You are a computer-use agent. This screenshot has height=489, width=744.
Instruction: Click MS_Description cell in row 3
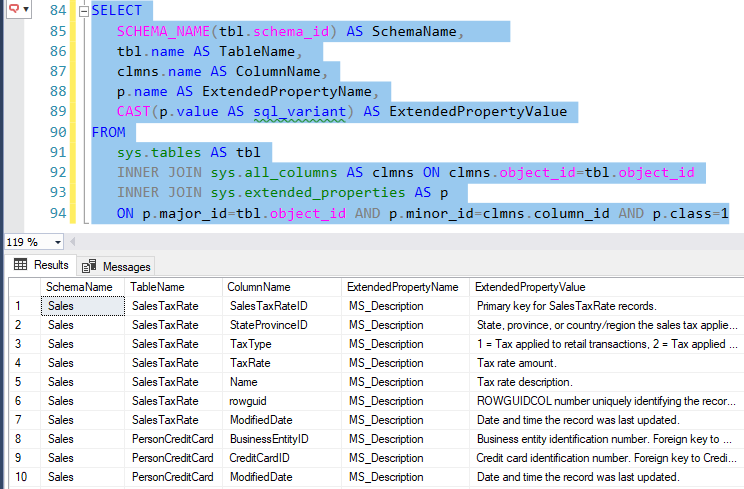[x=405, y=344]
